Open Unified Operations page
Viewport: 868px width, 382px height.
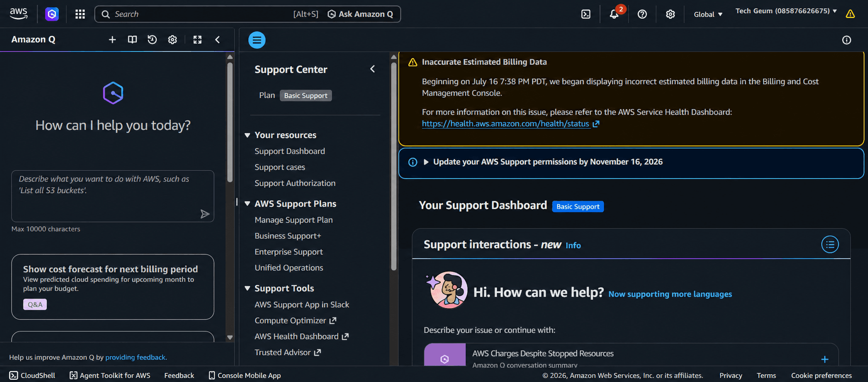coord(288,268)
